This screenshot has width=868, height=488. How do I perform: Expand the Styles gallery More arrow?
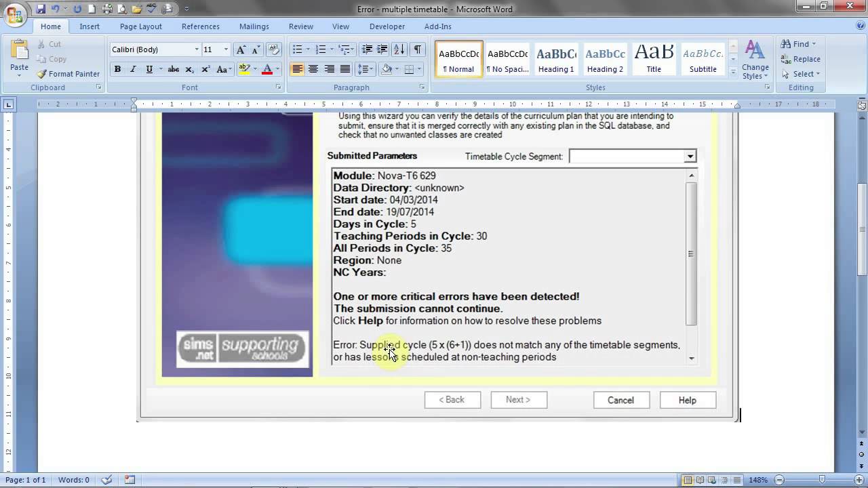(733, 71)
